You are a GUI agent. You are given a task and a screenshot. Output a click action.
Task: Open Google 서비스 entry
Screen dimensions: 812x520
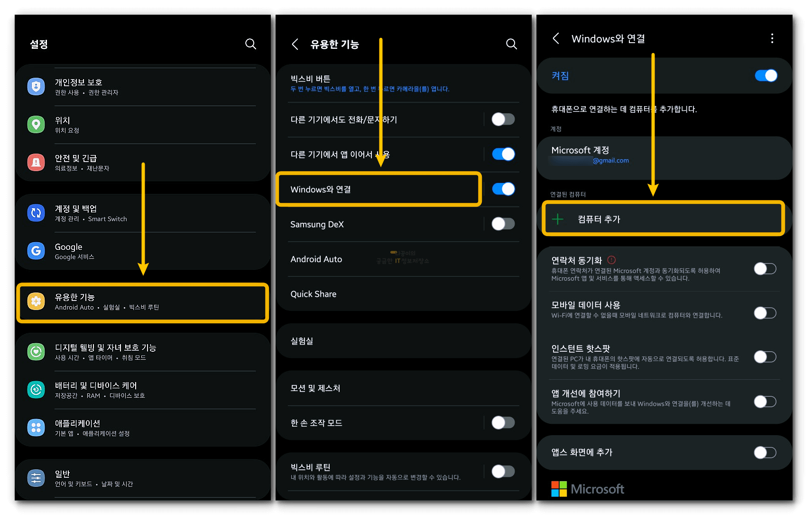click(142, 251)
